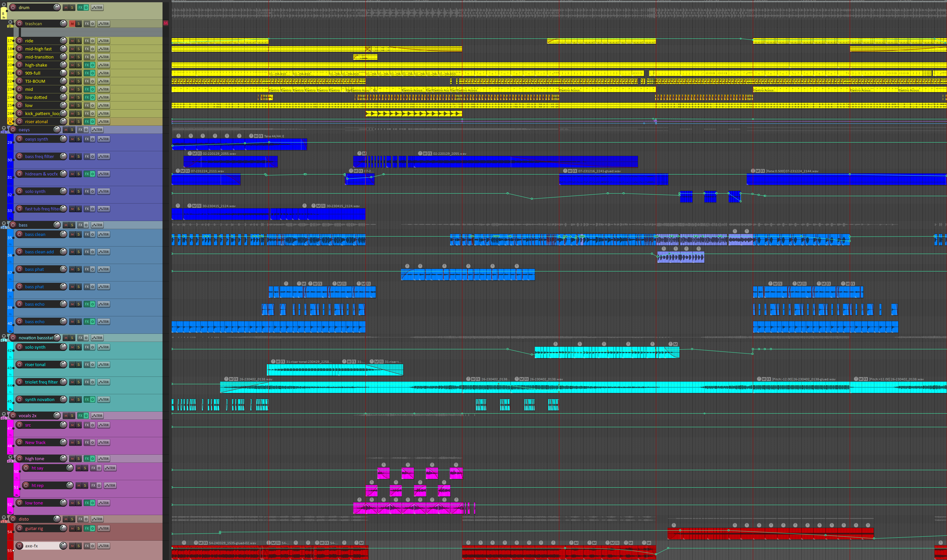This screenshot has width=947, height=560.
Task: Mute the mid-high fast track
Action: tap(72, 49)
